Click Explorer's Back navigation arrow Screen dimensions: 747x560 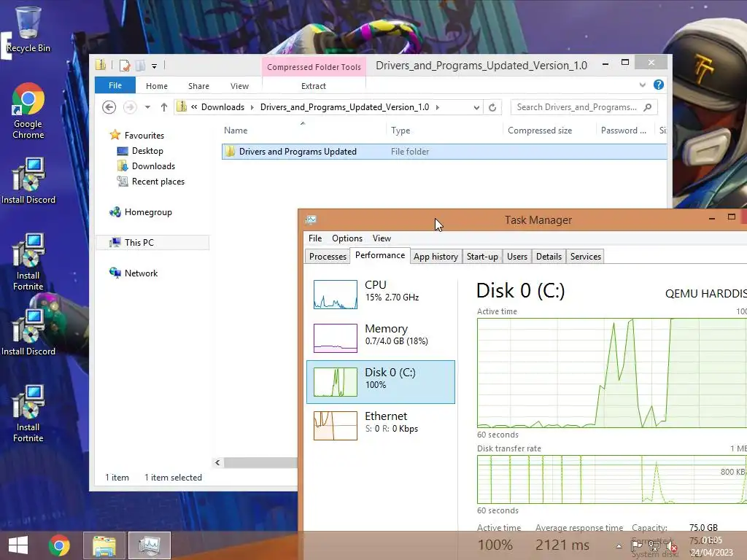click(109, 107)
